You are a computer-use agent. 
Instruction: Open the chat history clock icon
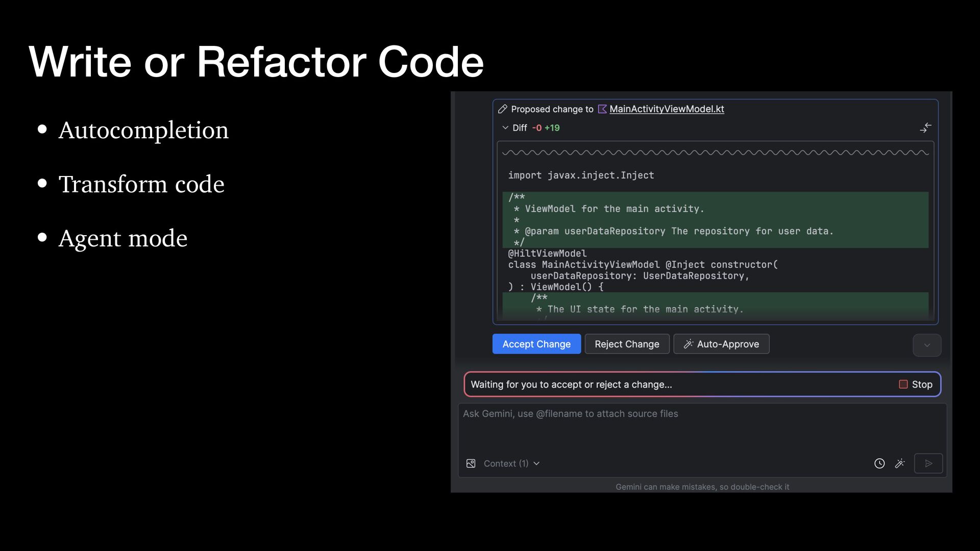tap(879, 464)
